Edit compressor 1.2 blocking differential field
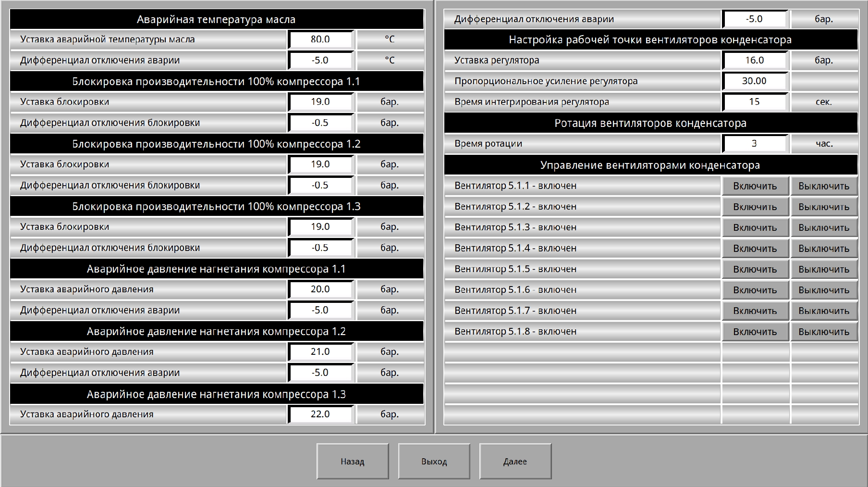This screenshot has height=487, width=868. point(320,186)
